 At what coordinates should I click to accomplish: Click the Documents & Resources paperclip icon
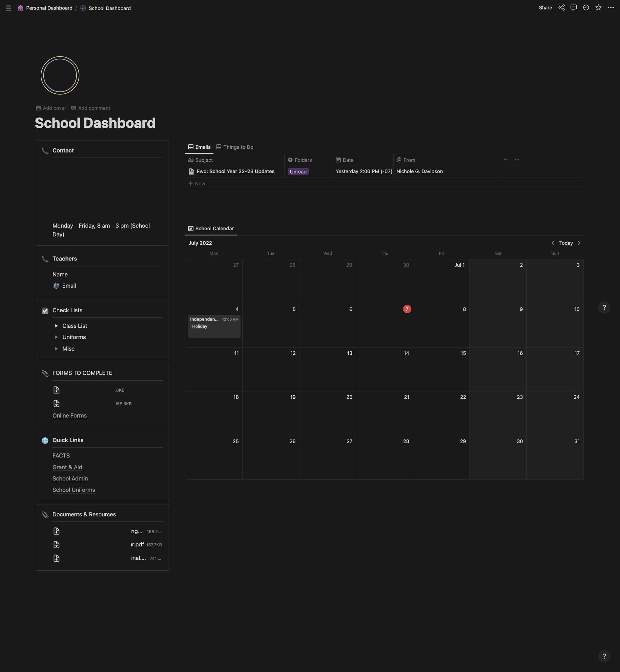45,515
